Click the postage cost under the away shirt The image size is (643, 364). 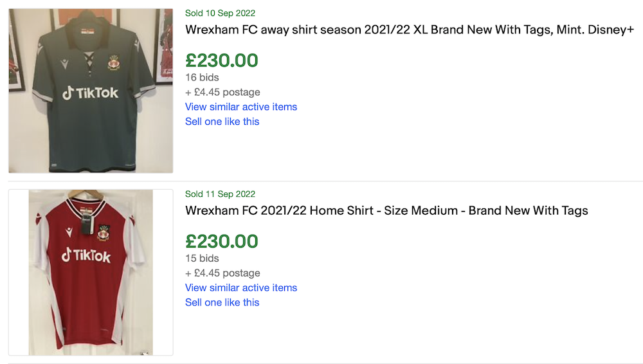222,92
